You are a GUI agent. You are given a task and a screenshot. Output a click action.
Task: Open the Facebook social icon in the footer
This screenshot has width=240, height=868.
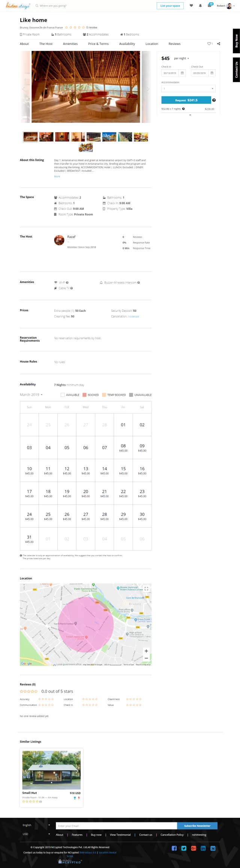point(174,848)
